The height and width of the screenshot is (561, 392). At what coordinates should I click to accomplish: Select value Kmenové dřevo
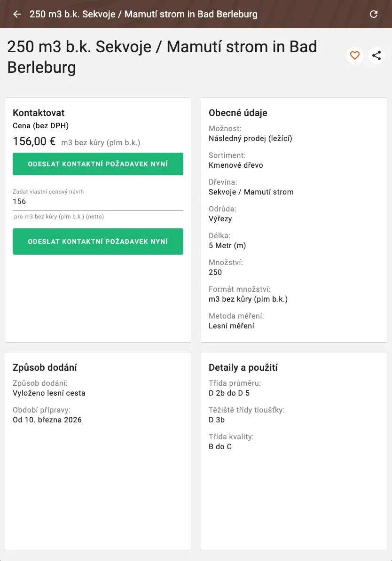[x=236, y=165]
